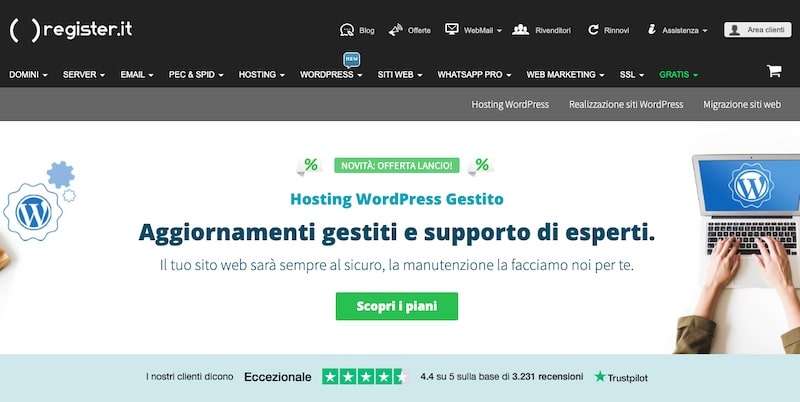Expand the SERVER menu

point(84,74)
